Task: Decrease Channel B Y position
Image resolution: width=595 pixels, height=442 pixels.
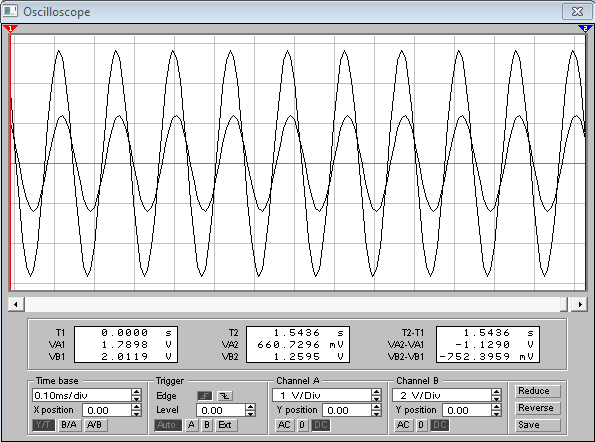Action: (x=496, y=413)
